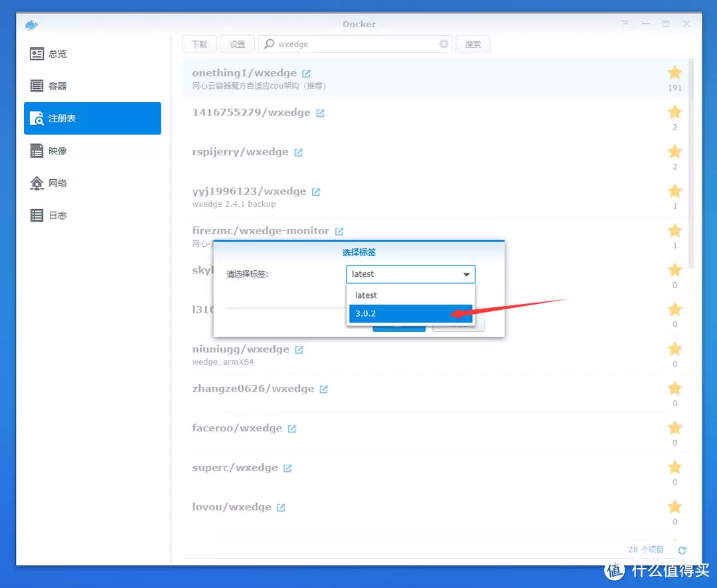
Task: Refresh the registry results list
Action: pyautogui.click(x=682, y=550)
